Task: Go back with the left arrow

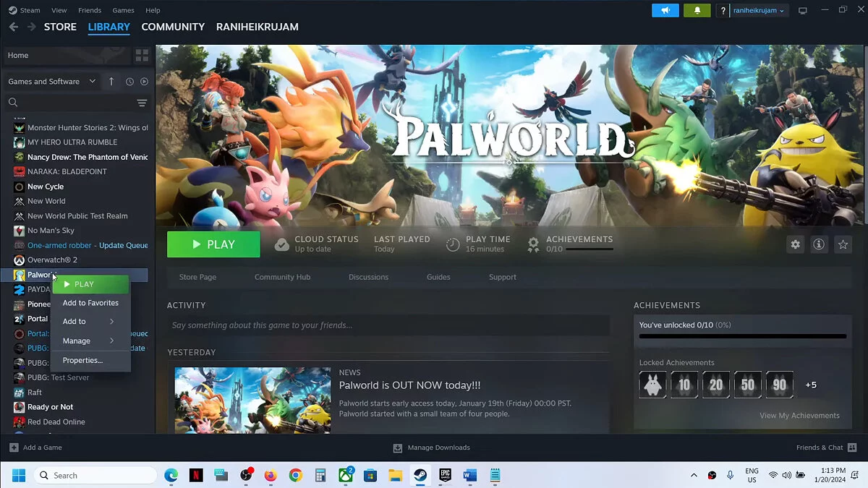Action: point(13,27)
